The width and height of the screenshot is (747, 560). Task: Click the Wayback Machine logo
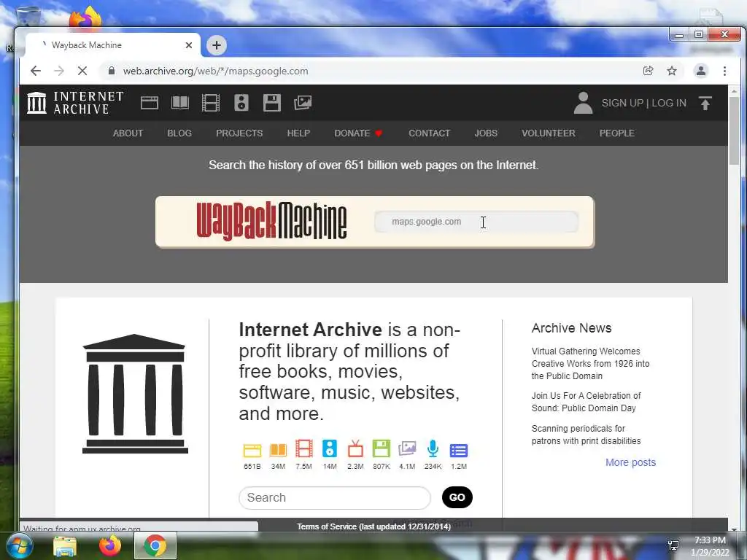click(x=271, y=221)
